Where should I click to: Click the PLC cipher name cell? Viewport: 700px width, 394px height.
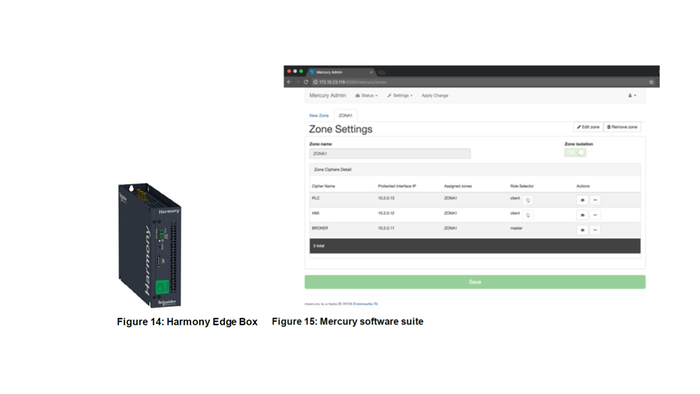tap(316, 198)
